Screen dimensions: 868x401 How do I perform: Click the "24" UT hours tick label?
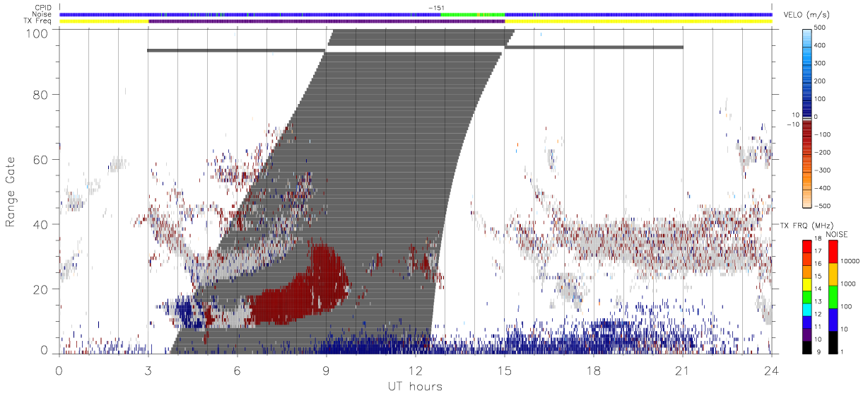pyautogui.click(x=771, y=369)
